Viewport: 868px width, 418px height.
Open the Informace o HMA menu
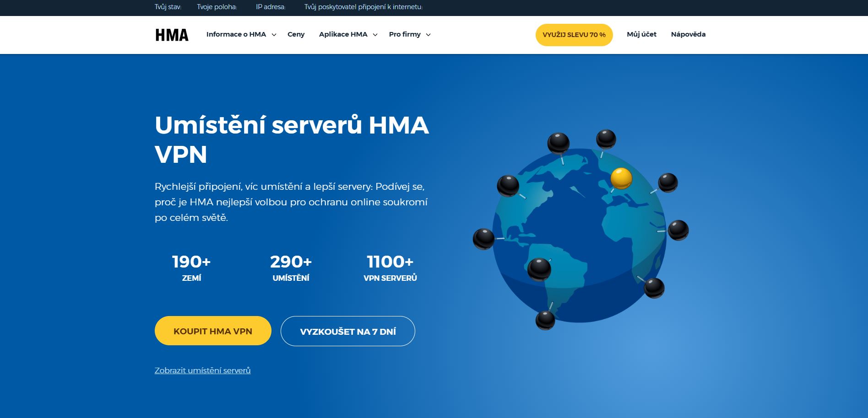point(236,34)
